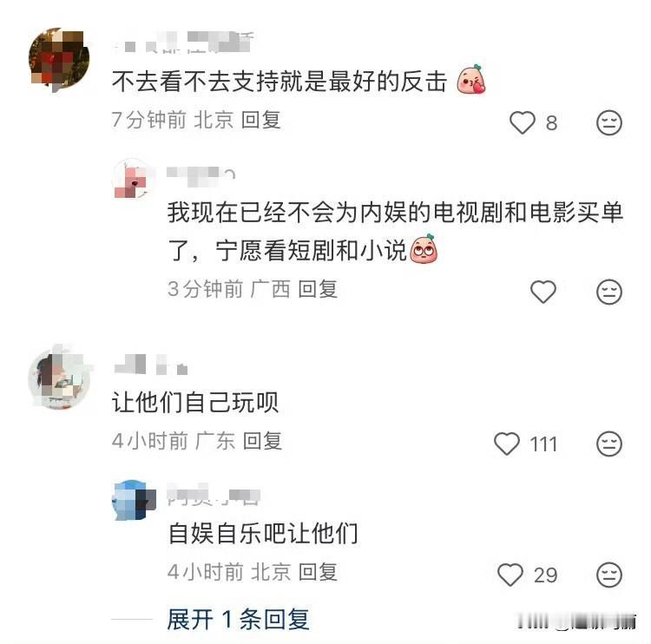651x644 pixels.
Task: Reply to the 4小时前 Guangdong comment
Action: [262, 441]
